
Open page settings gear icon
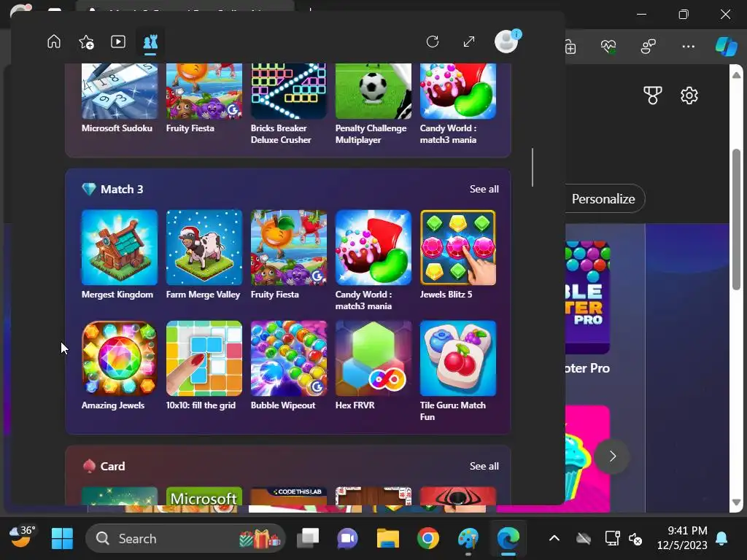[x=689, y=96]
